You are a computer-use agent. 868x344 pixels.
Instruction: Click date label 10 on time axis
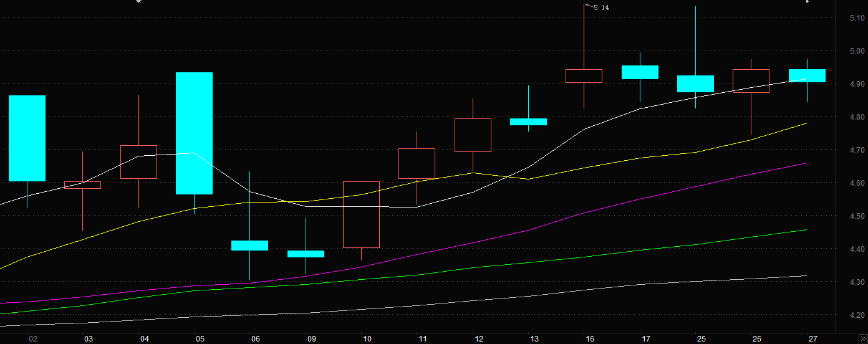[x=367, y=339]
